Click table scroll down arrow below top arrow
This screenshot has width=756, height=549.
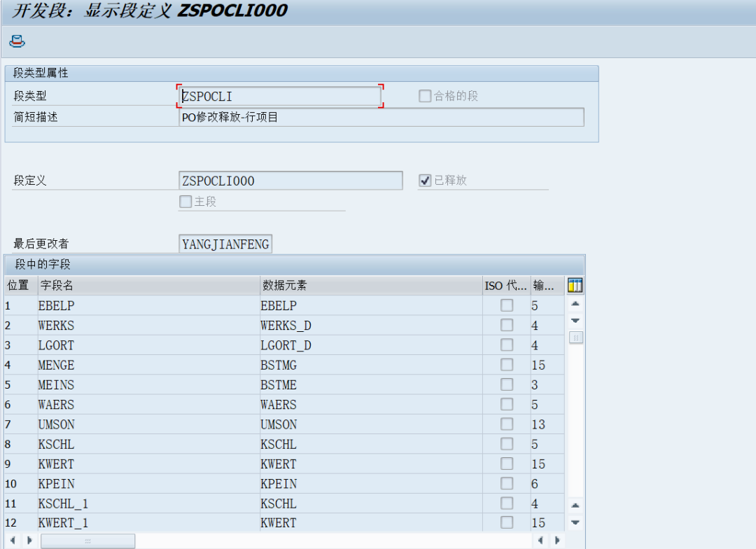[575, 320]
